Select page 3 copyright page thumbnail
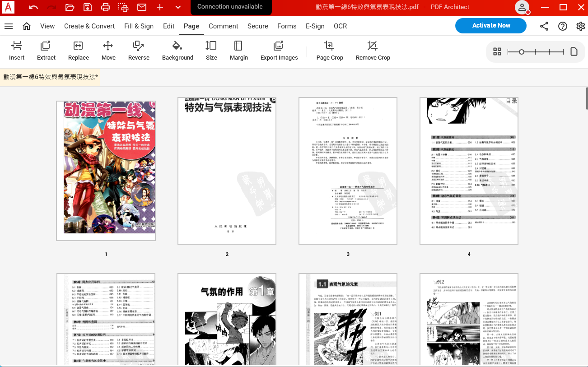 pos(348,171)
